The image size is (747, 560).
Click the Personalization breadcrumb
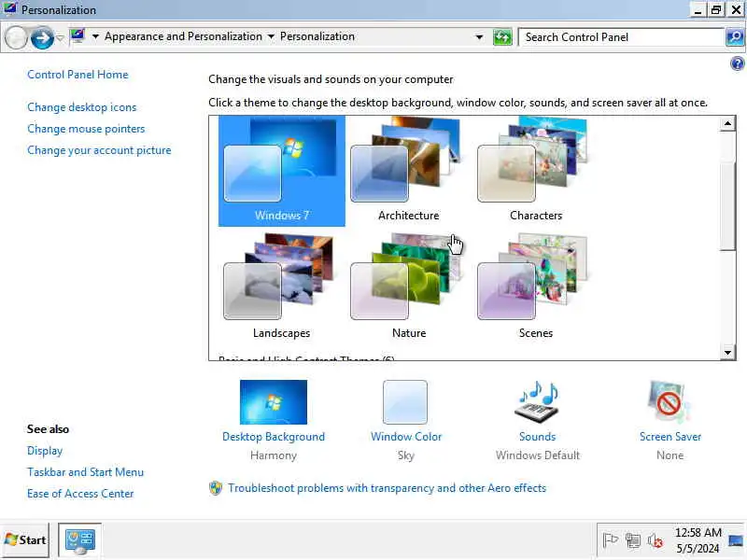pos(317,36)
